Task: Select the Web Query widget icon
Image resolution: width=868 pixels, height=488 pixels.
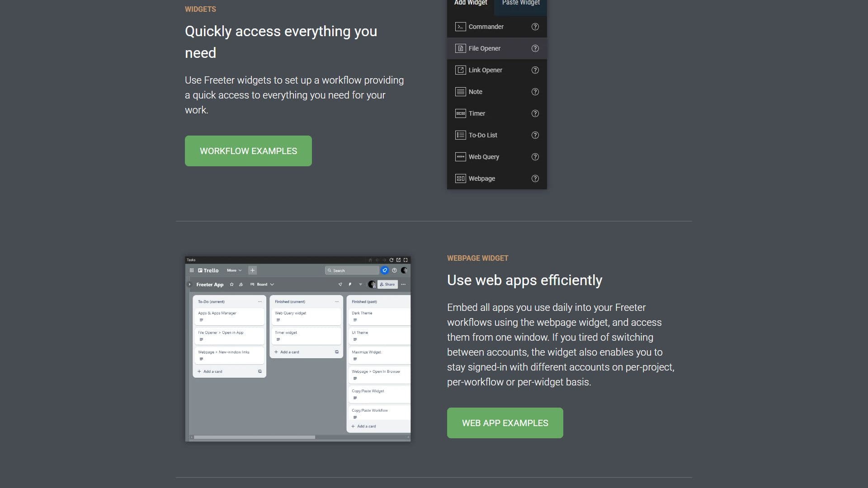Action: click(460, 157)
